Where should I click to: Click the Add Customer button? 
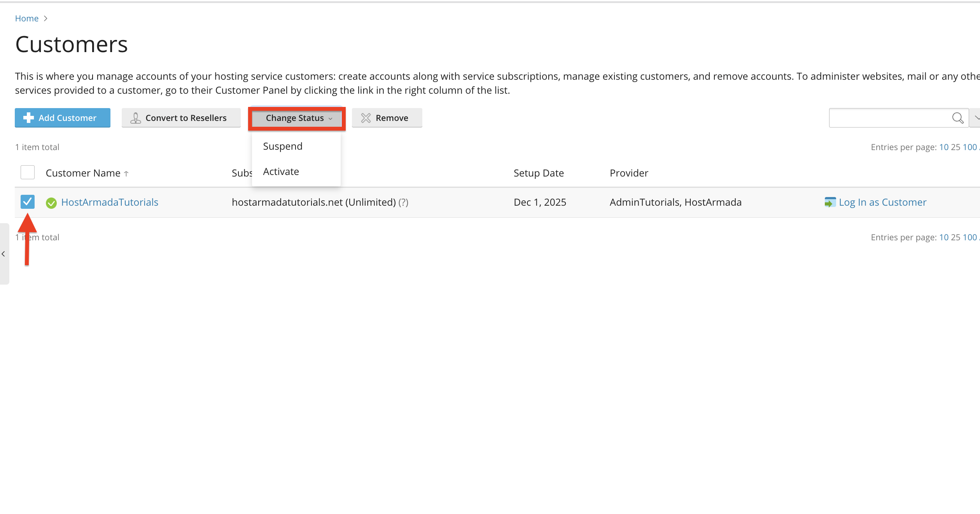[x=63, y=118]
